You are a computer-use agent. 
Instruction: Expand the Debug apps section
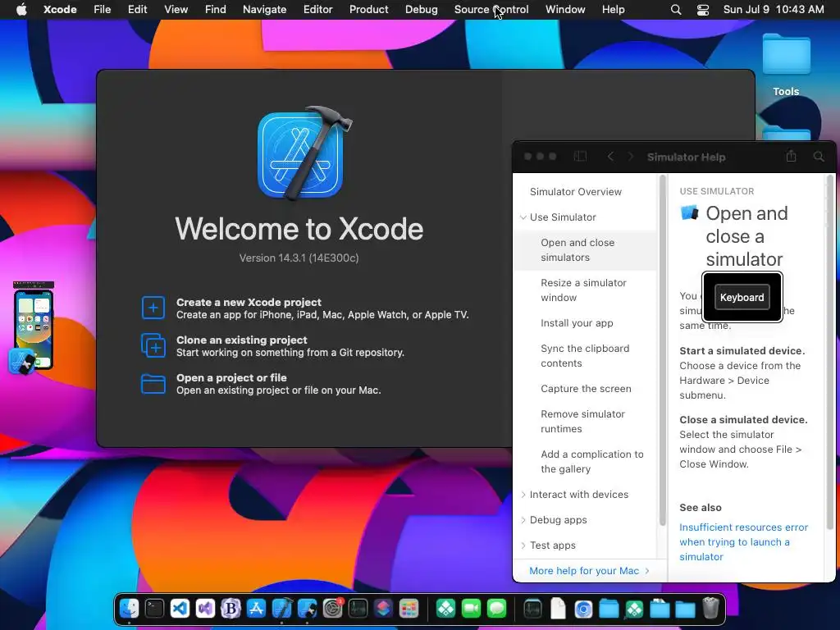pyautogui.click(x=523, y=519)
